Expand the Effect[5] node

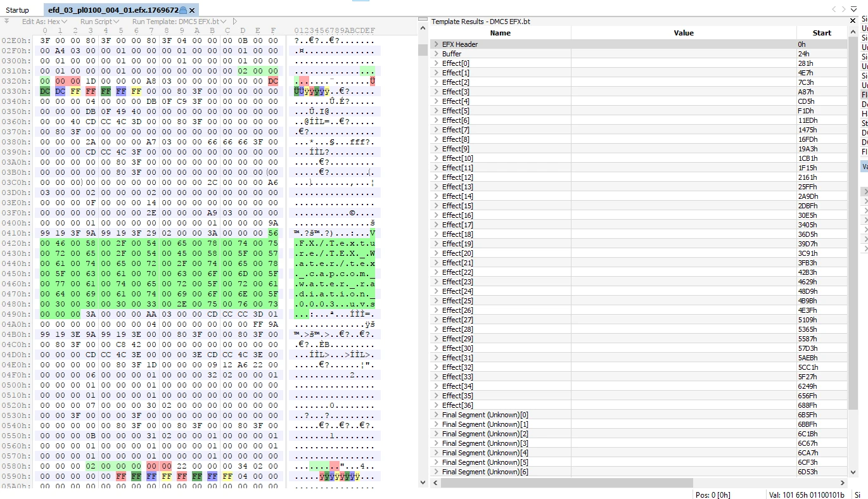[x=436, y=111]
